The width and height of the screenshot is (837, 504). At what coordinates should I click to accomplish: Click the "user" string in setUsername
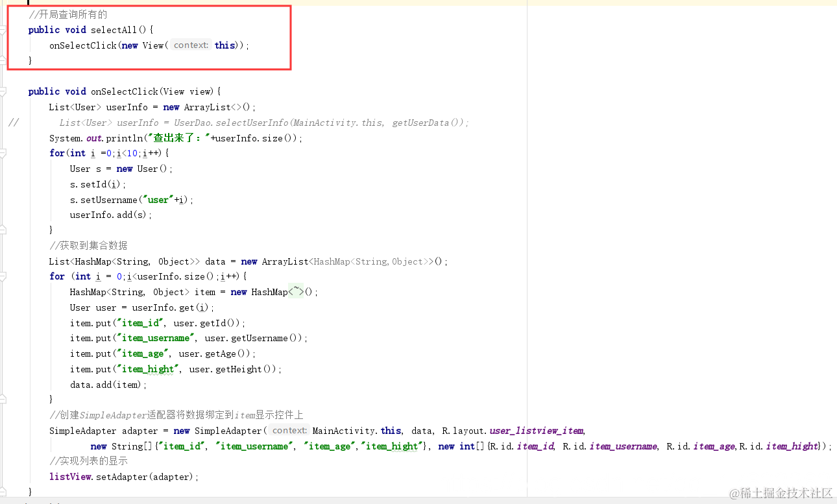point(158,200)
